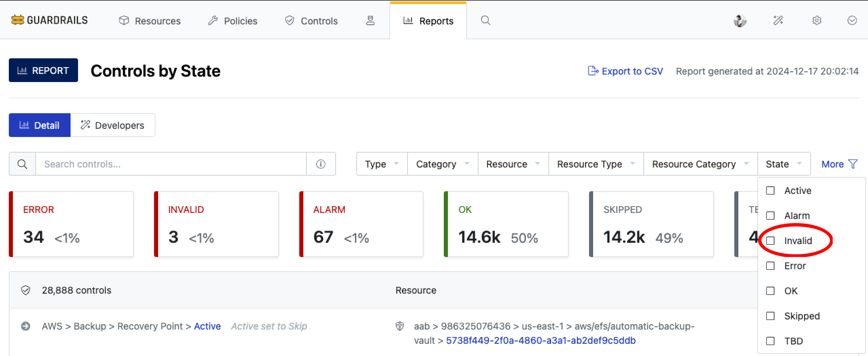This screenshot has height=356, width=868.
Task: Select the red ALARM summary card
Action: pyautogui.click(x=361, y=224)
